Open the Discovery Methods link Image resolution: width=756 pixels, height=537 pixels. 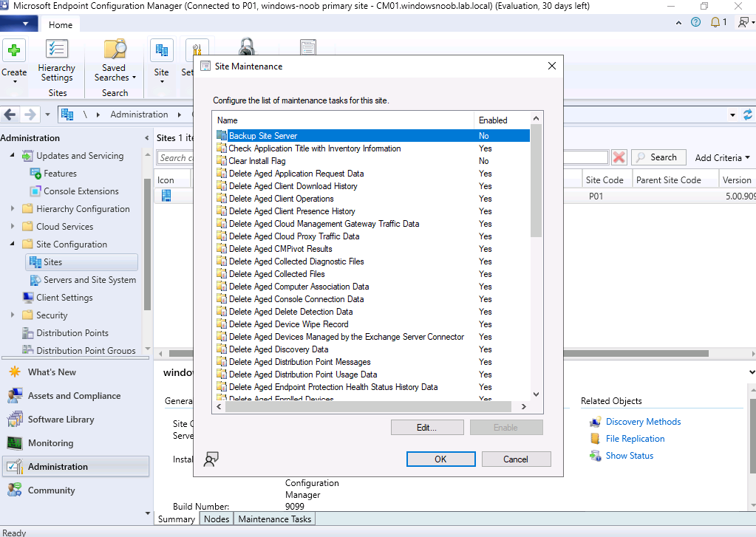[643, 422]
